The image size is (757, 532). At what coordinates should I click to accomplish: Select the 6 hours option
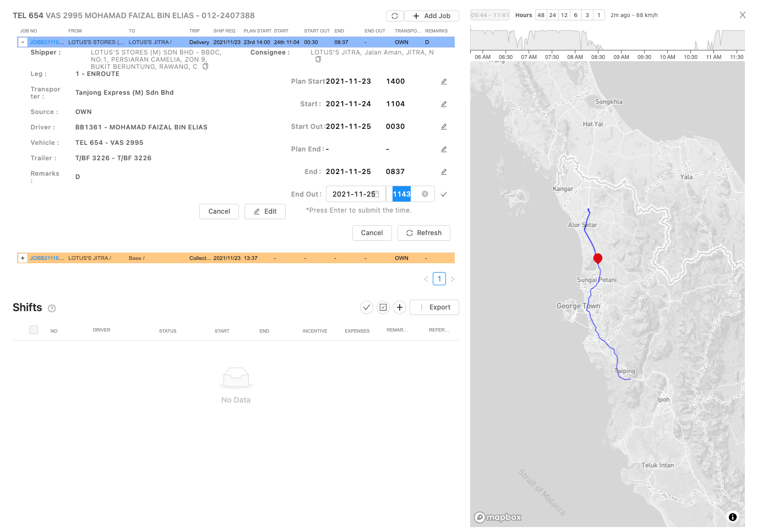[x=576, y=15]
